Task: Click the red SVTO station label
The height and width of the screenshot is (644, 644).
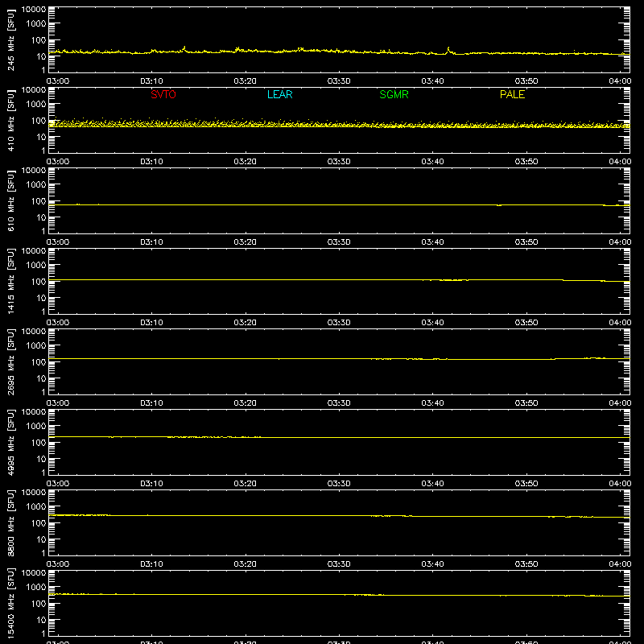Action: [x=163, y=94]
